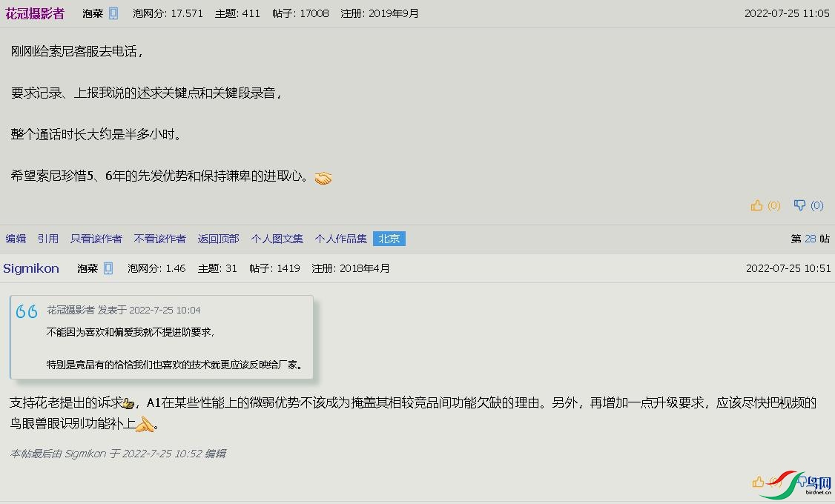The height and width of the screenshot is (504, 835).
Task: Click the thumbs-up icon on Sigmikon's post
Action: [758, 483]
